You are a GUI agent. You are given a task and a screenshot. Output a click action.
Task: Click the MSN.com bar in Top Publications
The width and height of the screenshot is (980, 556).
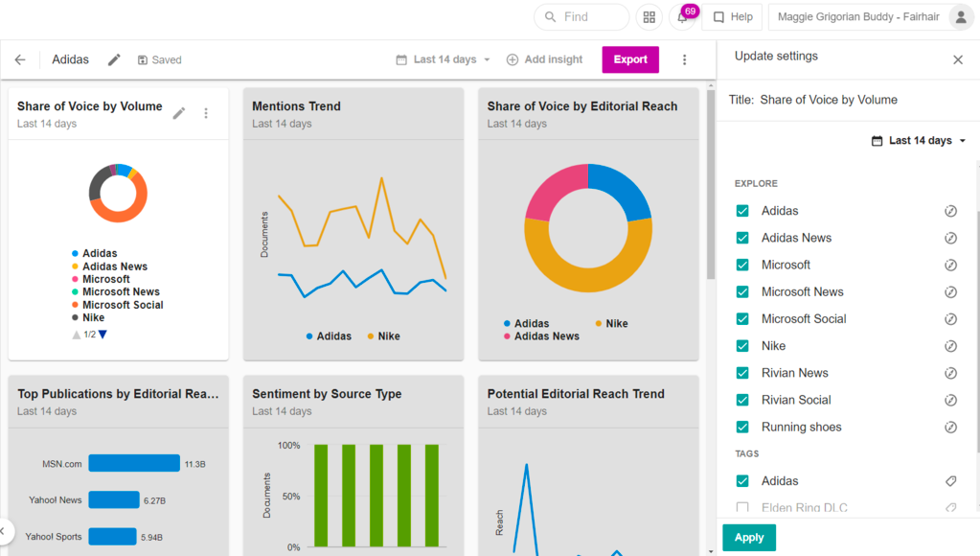134,463
